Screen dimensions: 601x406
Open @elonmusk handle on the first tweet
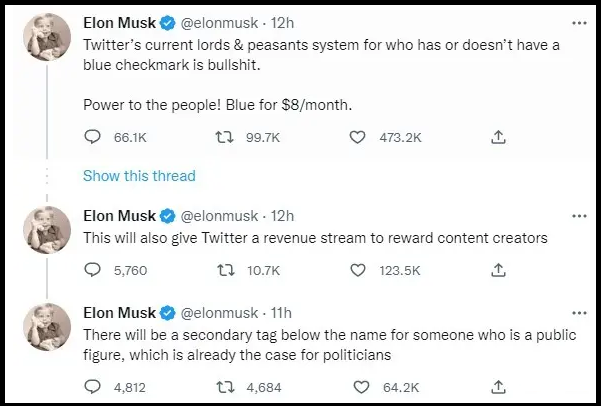tap(222, 23)
